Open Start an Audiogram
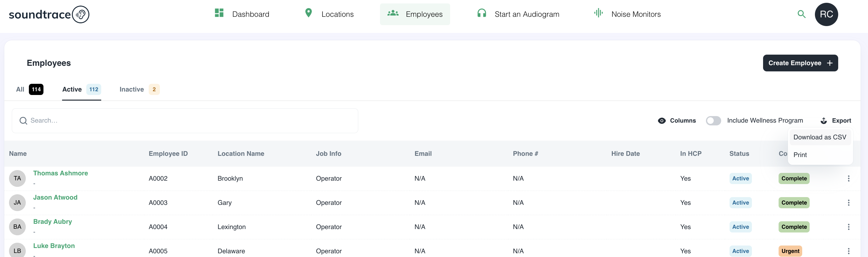The image size is (868, 257). tap(518, 14)
